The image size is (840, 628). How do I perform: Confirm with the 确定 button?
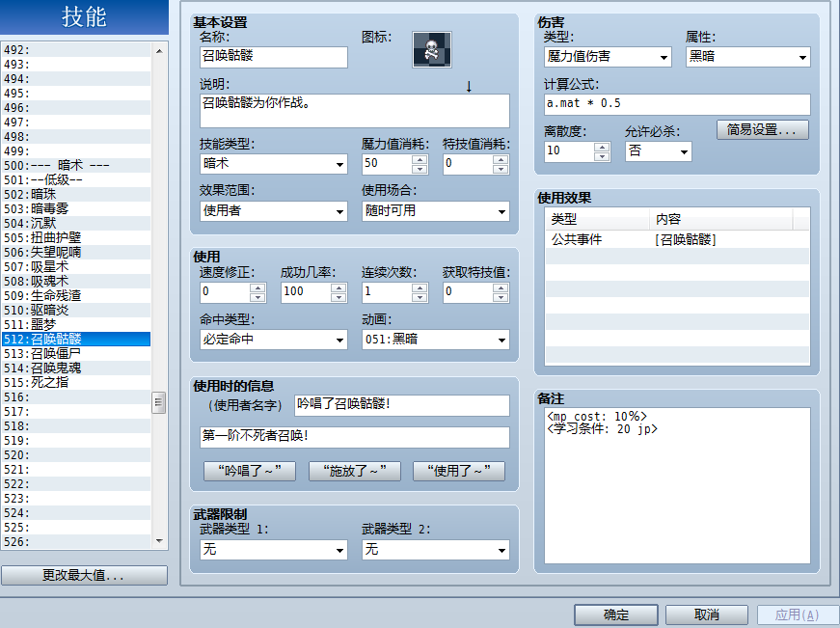point(616,614)
